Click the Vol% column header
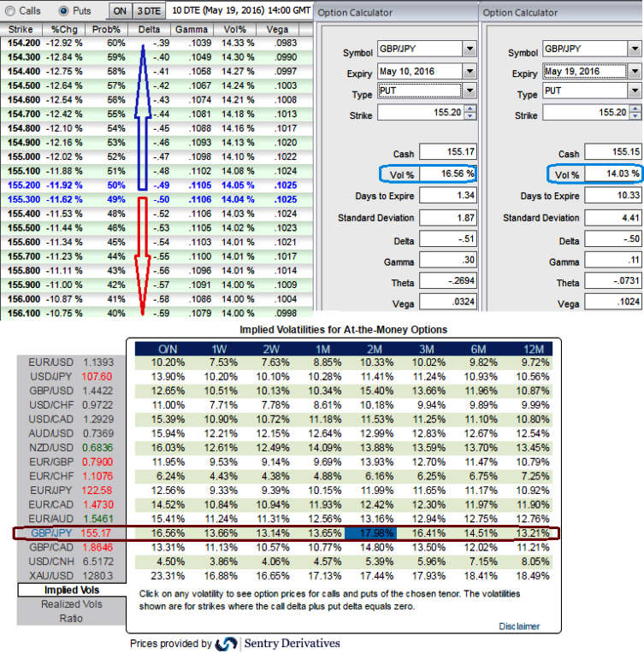 point(234,30)
